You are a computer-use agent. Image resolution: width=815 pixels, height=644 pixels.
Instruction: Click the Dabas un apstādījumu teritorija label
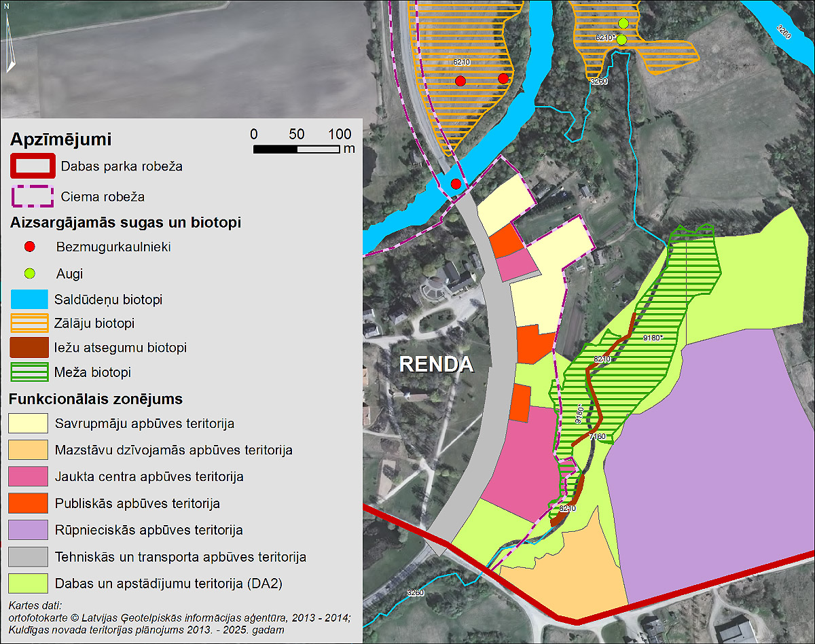[168, 584]
